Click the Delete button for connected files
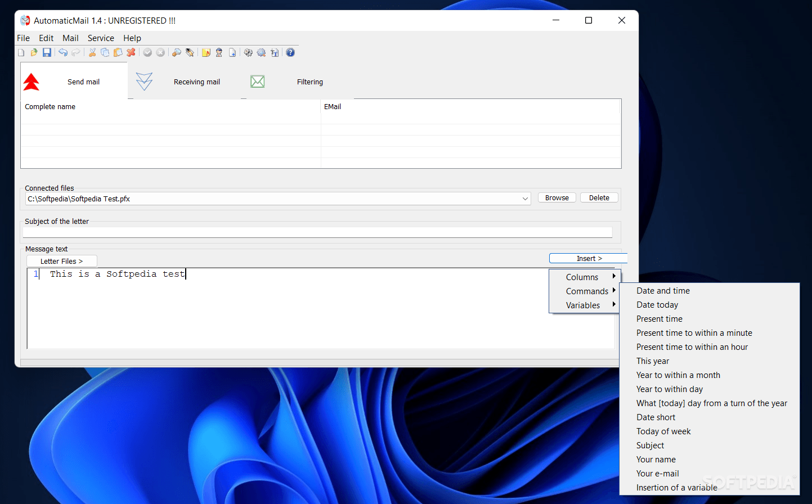The image size is (812, 504). coord(599,198)
